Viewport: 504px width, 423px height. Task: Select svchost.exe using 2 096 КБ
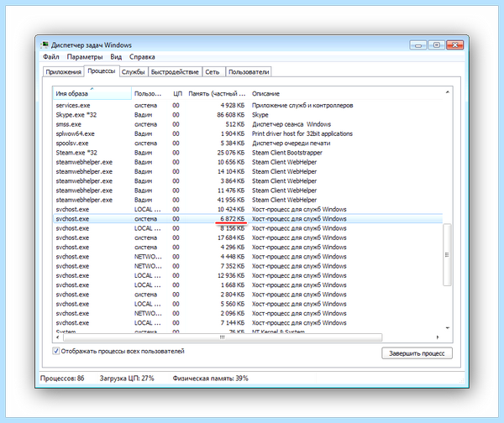pyautogui.click(x=248, y=314)
